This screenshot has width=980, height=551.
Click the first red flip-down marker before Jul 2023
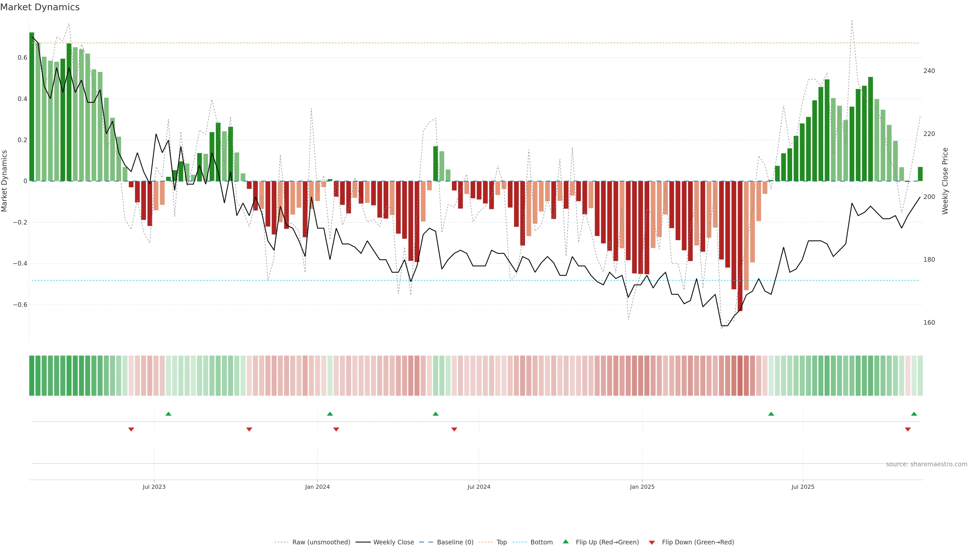pyautogui.click(x=131, y=429)
